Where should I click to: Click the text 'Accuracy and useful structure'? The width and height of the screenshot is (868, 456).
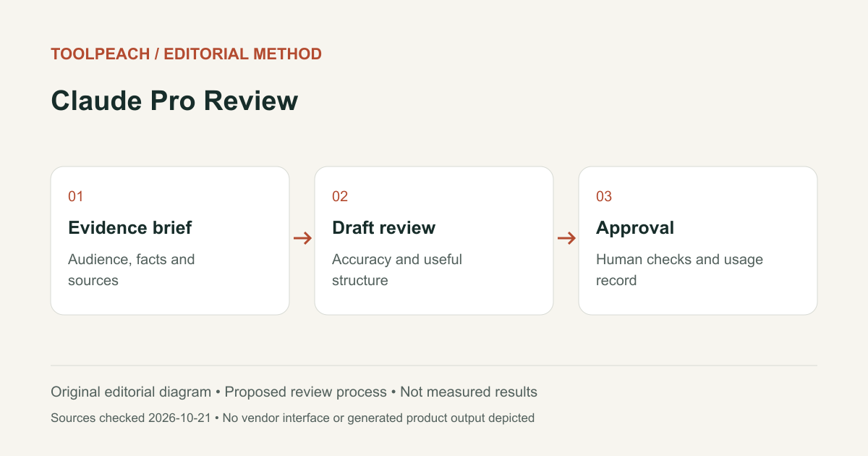point(397,269)
